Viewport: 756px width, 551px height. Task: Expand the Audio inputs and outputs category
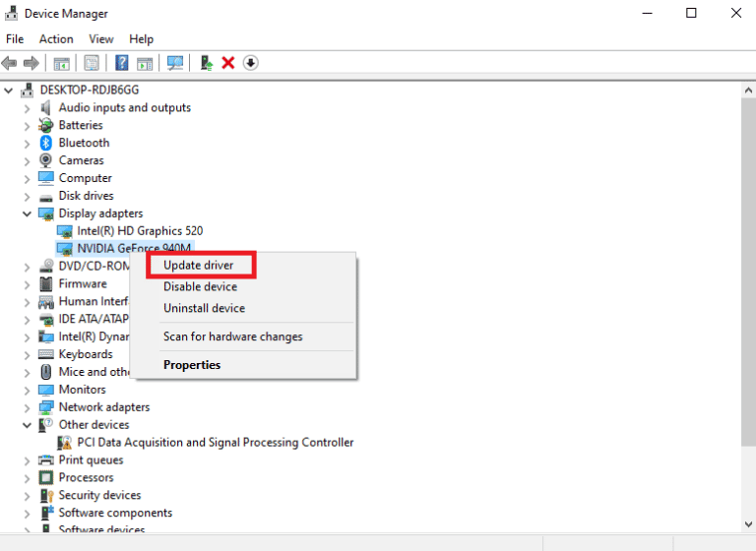27,108
